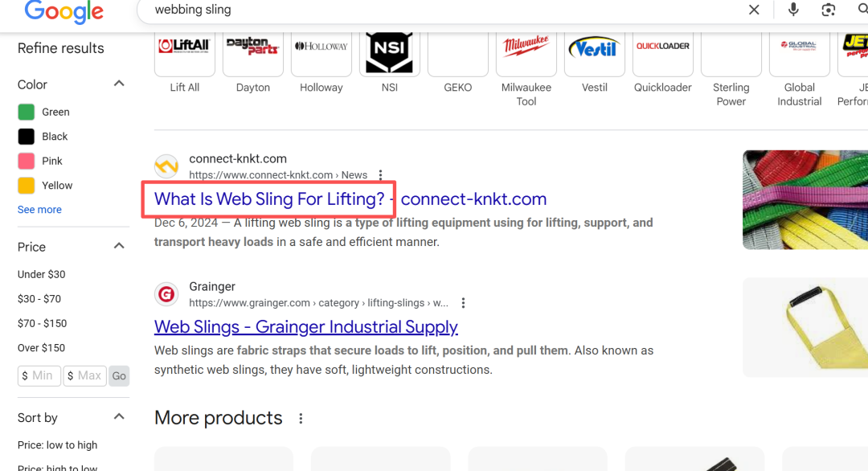Click the Refine results heading
868x471 pixels.
click(x=61, y=48)
